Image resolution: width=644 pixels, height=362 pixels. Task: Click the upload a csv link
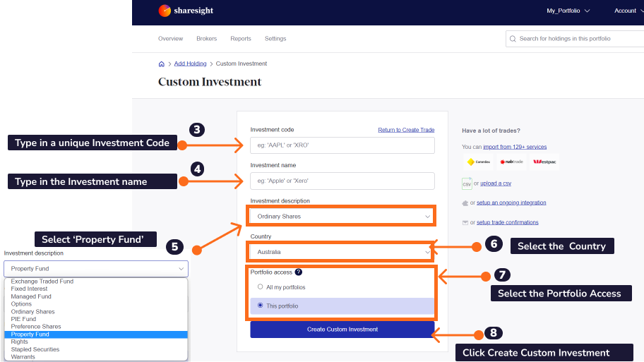tap(496, 183)
